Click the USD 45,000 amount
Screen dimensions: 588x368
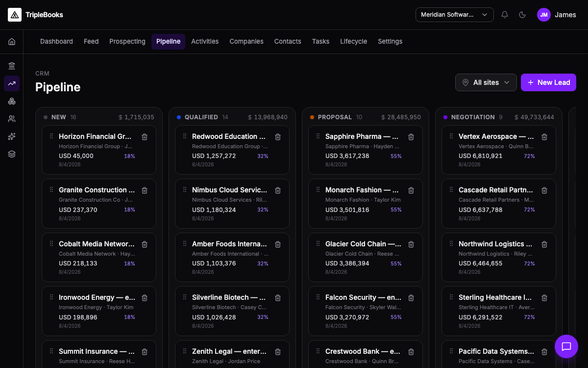76,156
